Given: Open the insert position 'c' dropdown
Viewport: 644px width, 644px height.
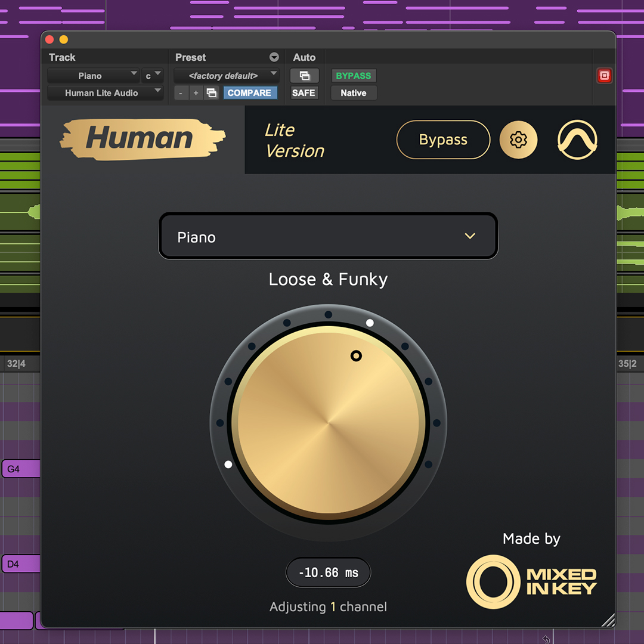Looking at the screenshot, I should pyautogui.click(x=152, y=76).
